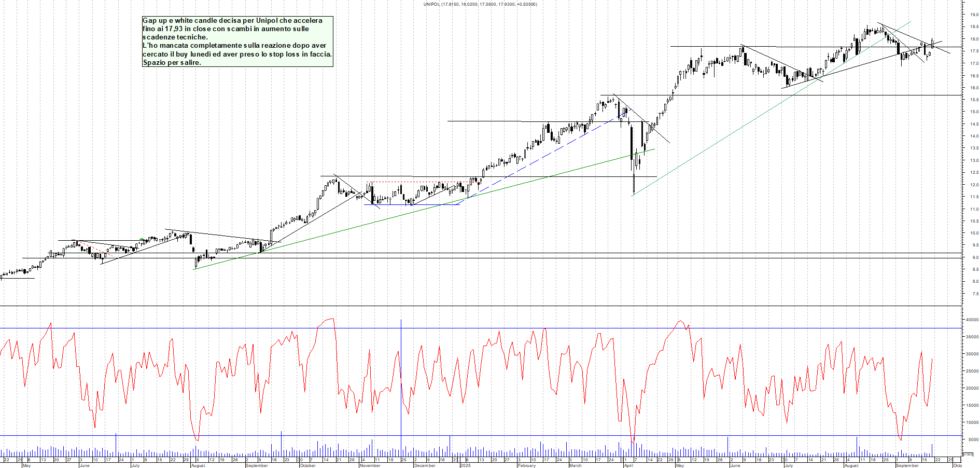Click the 25000 indicator axis label
Screen dimensions: 980x468
point(972,371)
